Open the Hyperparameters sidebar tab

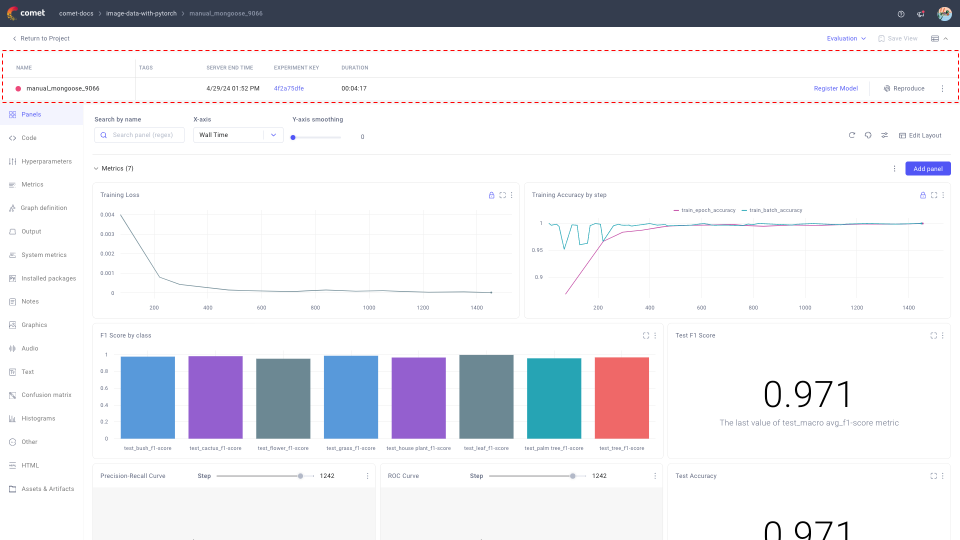tap(46, 161)
